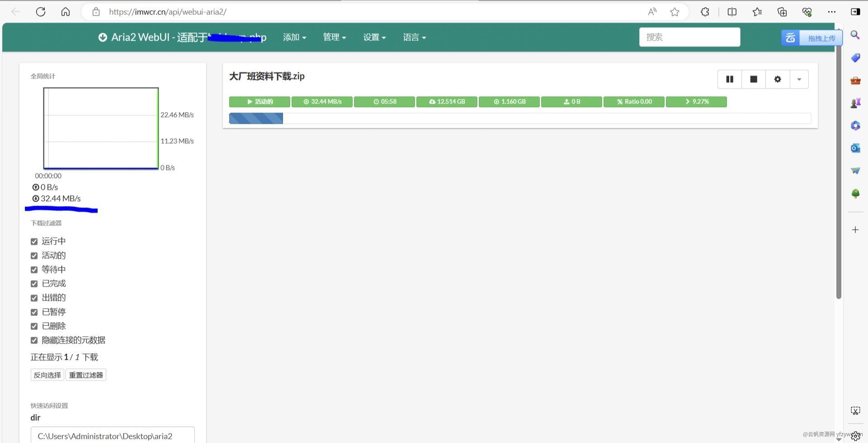Open the Collections icon

782,12
